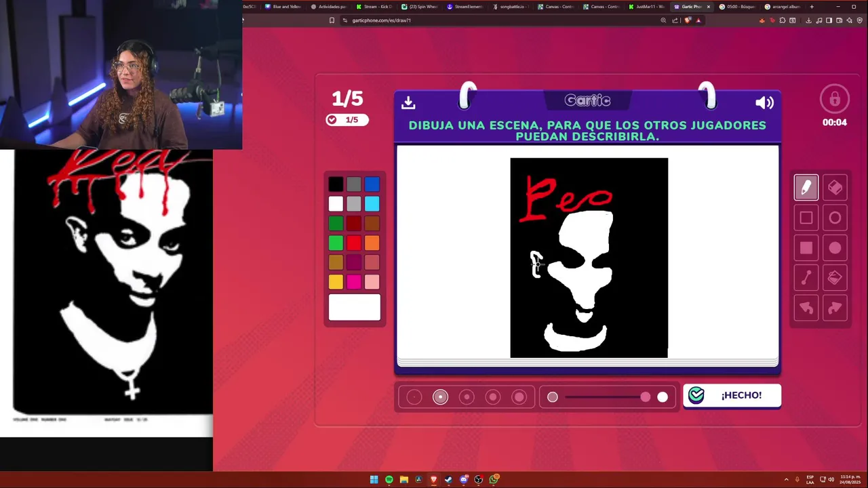Select the fourth brush size

[x=493, y=397]
